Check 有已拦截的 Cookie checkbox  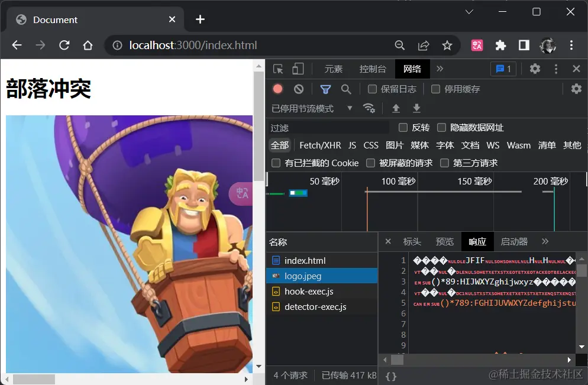pos(276,163)
